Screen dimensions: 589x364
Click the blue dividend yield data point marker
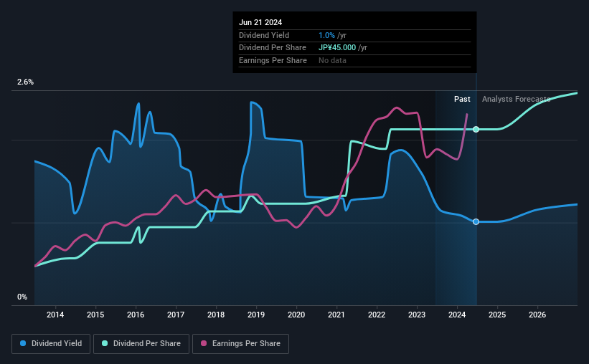[x=476, y=222]
